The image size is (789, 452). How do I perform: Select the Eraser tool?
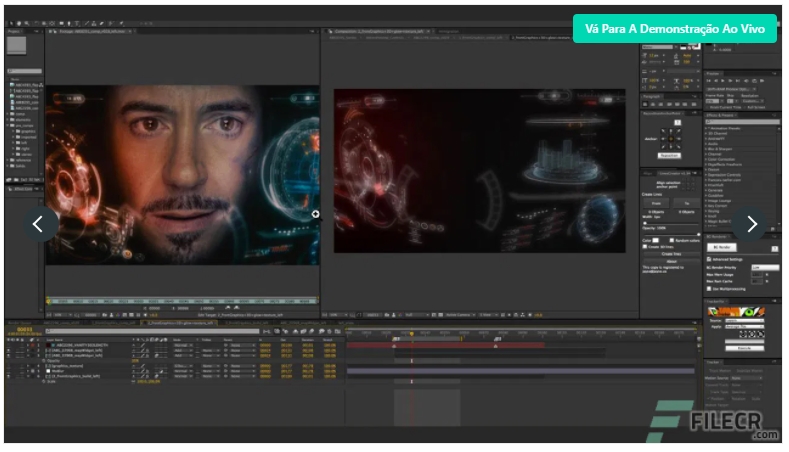pos(102,24)
